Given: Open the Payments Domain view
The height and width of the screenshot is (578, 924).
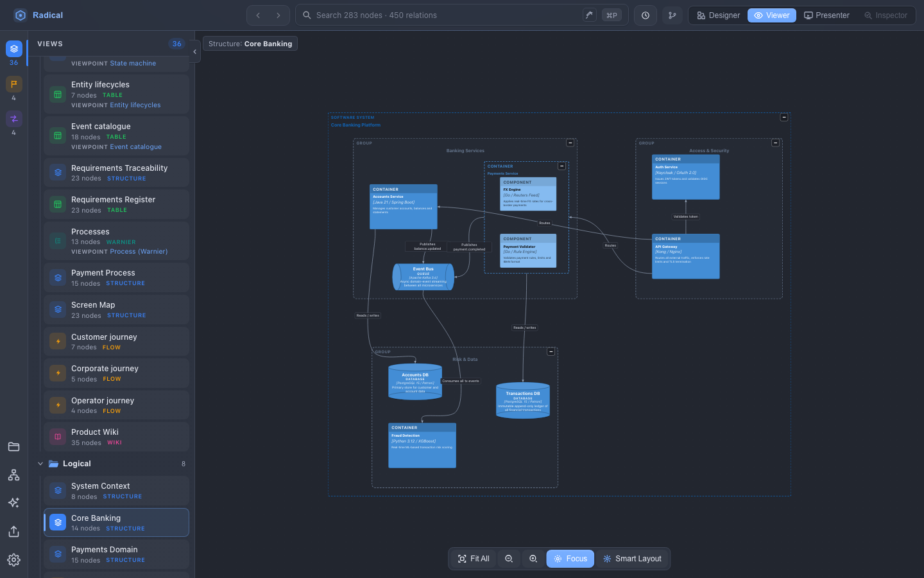Looking at the screenshot, I should point(116,554).
